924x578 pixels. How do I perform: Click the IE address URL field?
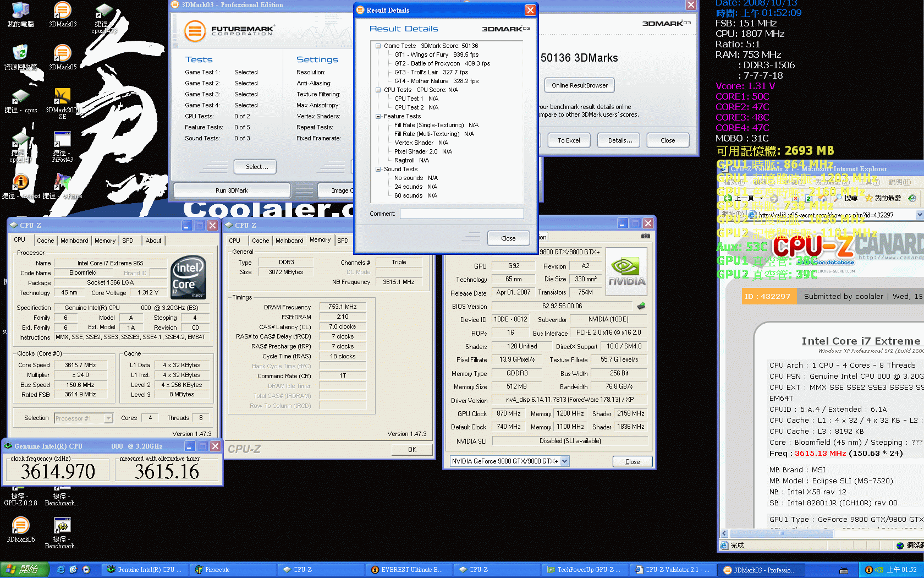831,215
